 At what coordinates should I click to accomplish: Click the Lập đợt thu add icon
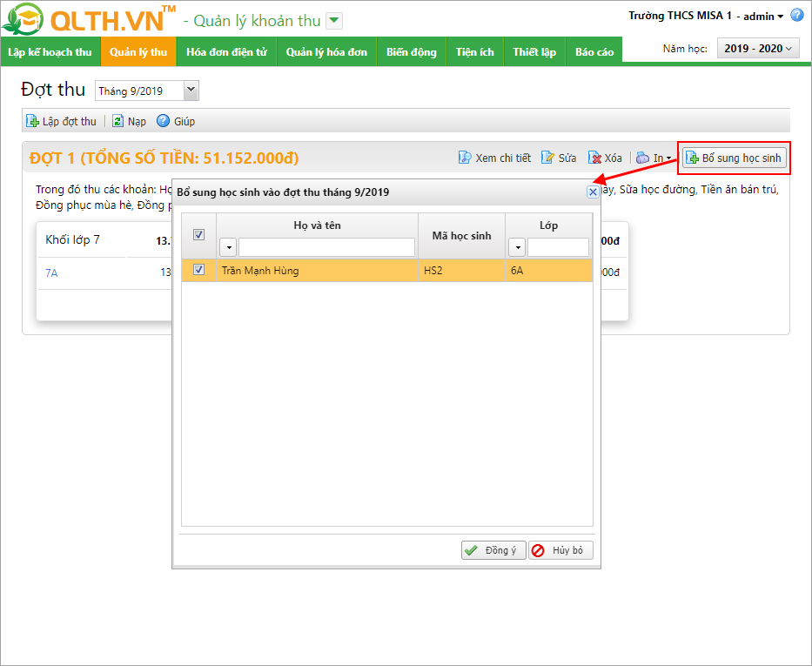pos(32,121)
